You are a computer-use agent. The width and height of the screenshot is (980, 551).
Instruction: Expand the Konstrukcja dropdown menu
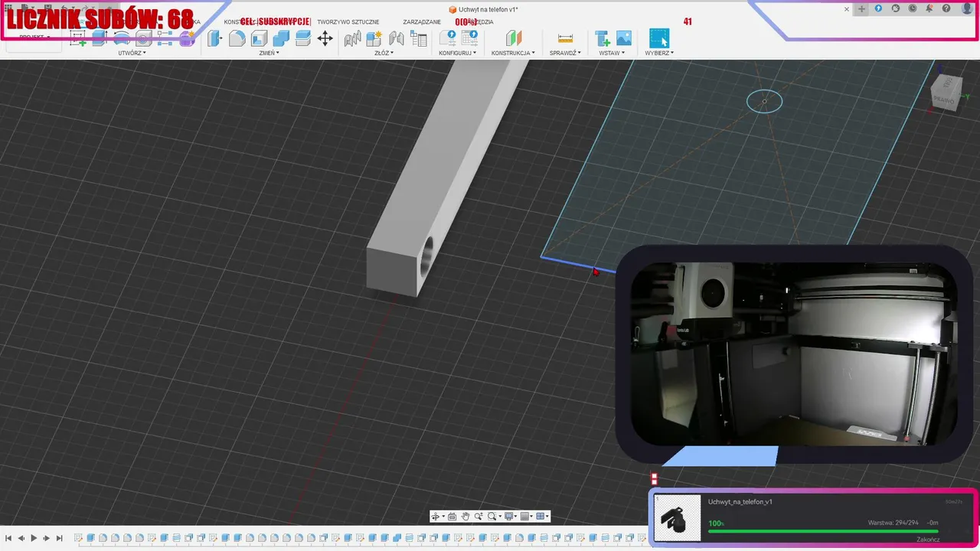click(x=513, y=53)
